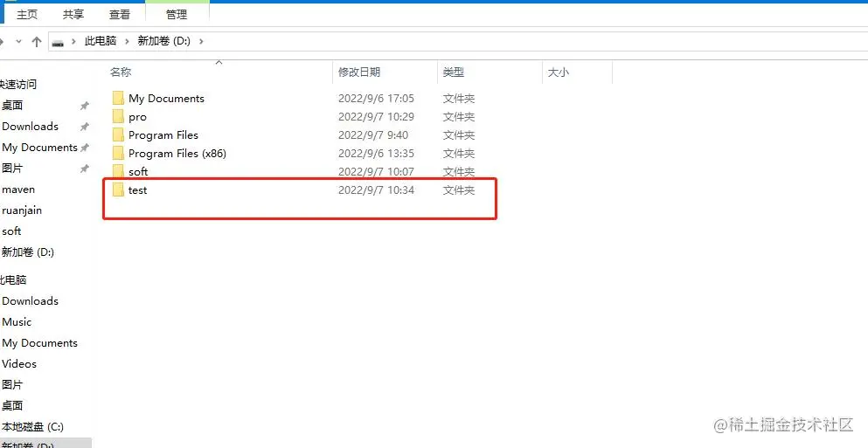
Task: Click the file name 'test'
Action: 138,190
